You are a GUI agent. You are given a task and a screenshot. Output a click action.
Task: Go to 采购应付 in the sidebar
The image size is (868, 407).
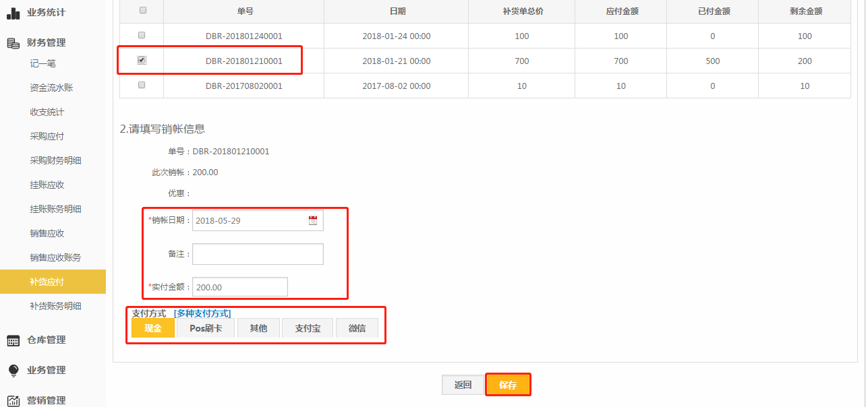tap(47, 136)
